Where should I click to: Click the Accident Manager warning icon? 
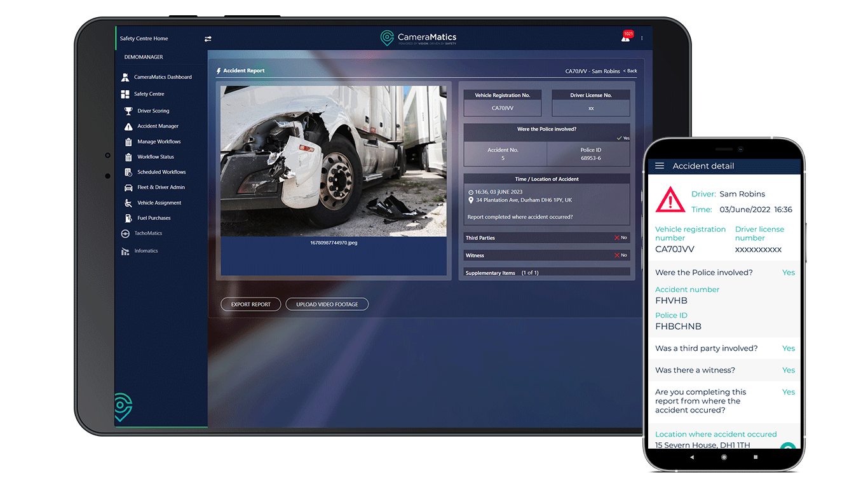click(128, 126)
